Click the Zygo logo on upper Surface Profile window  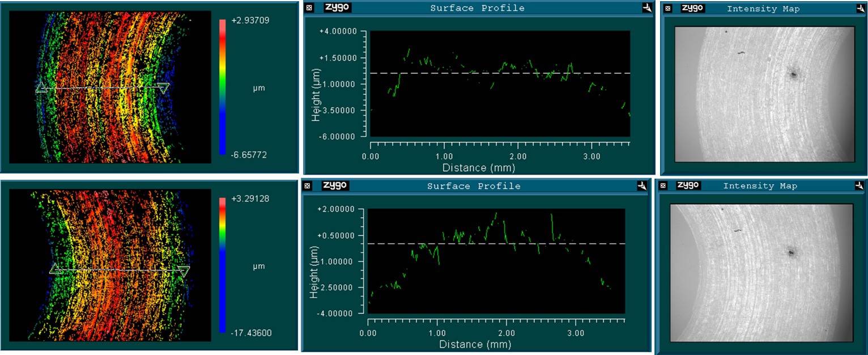coord(337,8)
